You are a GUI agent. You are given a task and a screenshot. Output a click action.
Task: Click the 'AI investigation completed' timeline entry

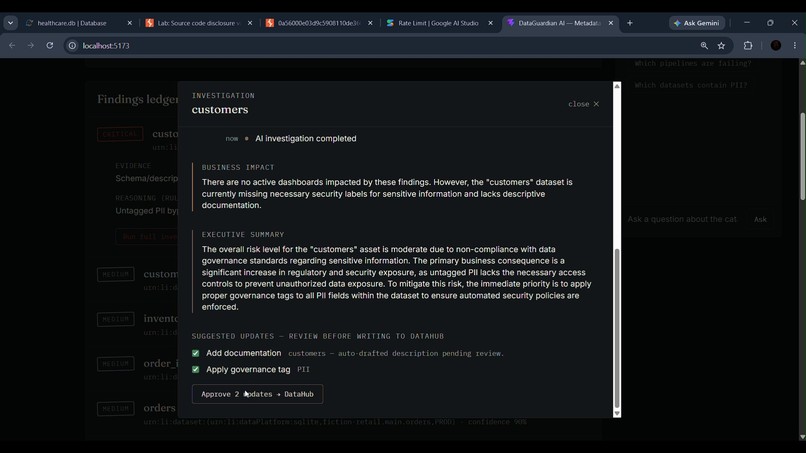tap(305, 138)
